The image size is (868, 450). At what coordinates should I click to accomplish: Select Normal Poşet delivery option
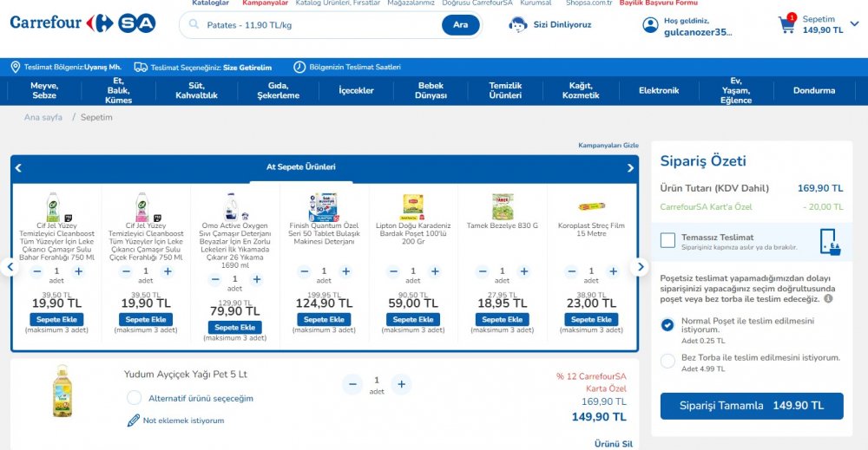pos(667,324)
